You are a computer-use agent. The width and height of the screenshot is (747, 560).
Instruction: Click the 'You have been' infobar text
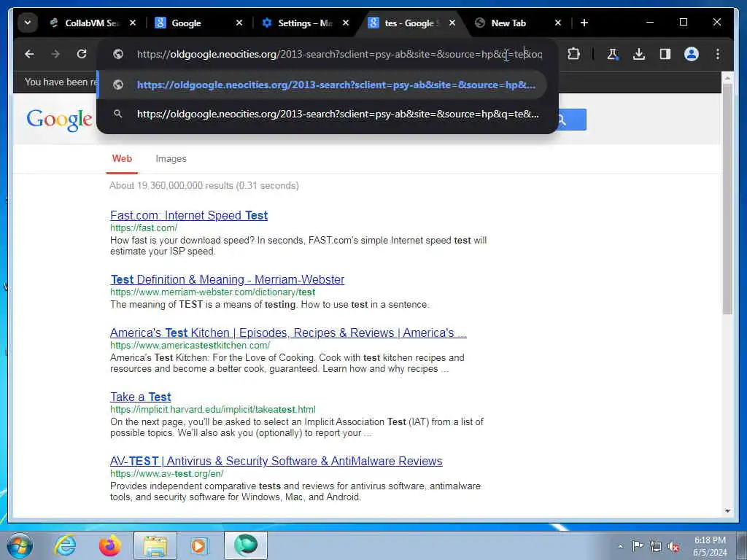[x=61, y=82]
